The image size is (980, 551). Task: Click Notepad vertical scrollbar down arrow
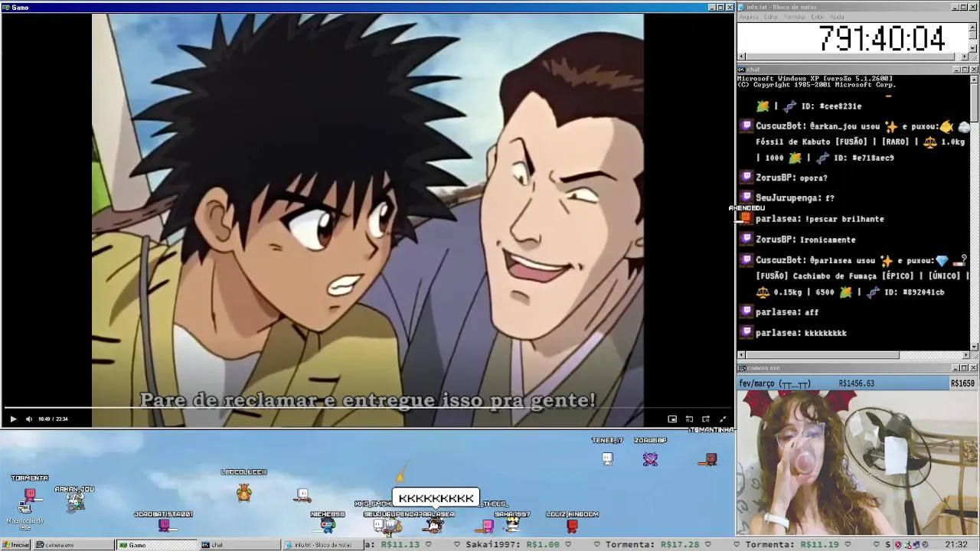(973, 48)
